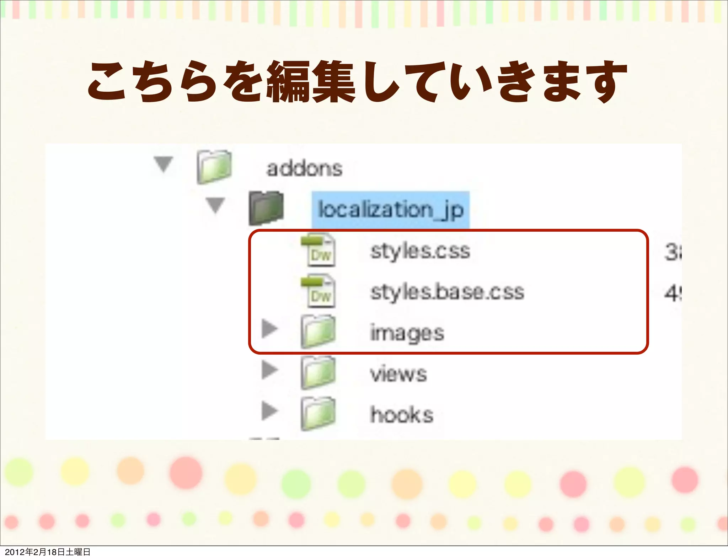
Task: Click the views folder icon
Action: pyautogui.click(x=318, y=373)
